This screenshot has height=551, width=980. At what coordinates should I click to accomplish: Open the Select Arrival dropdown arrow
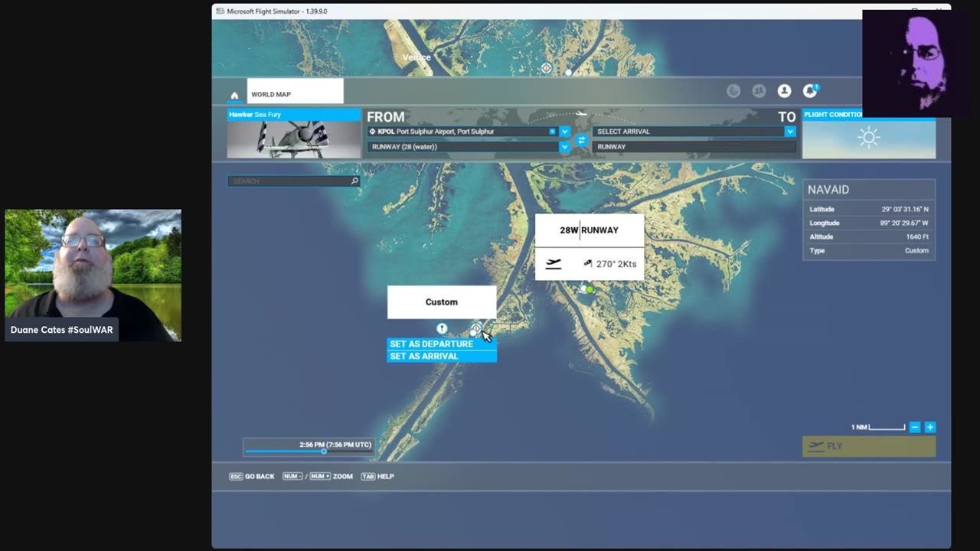click(x=789, y=132)
